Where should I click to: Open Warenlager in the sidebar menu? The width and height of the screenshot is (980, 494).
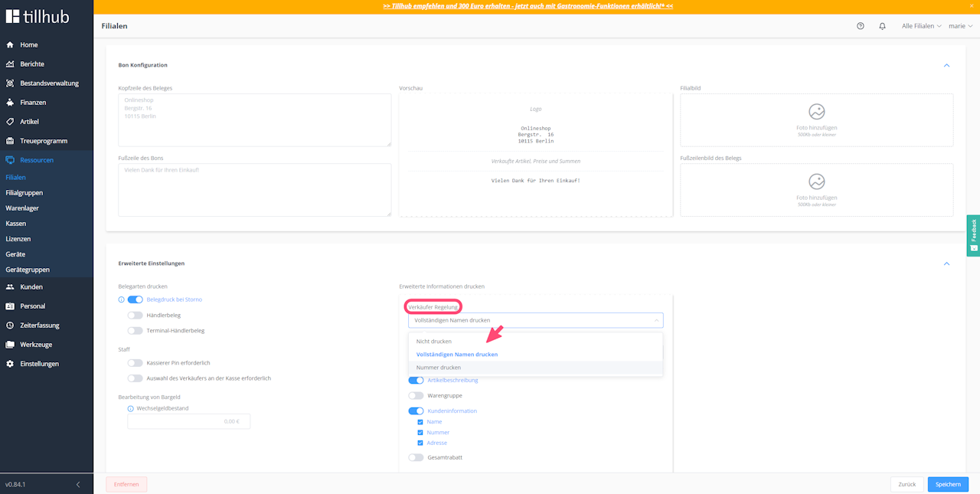[x=22, y=208]
